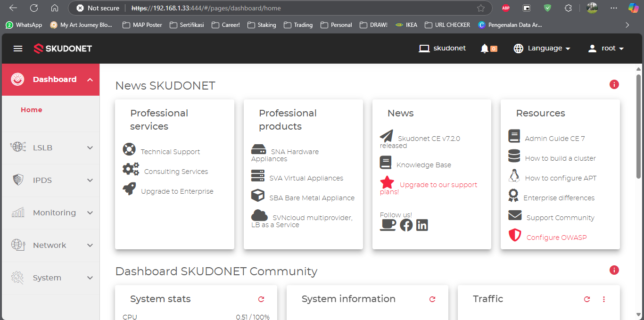This screenshot has height=320, width=644.
Task: Click the coffee cup icon under Follow us
Action: coord(388,225)
